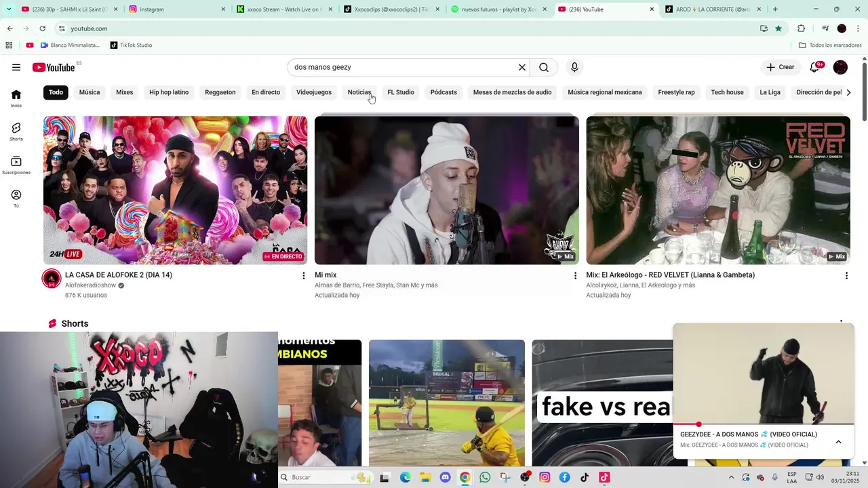Select the Noticias filter chip
The height and width of the screenshot is (488, 868).
tap(359, 92)
